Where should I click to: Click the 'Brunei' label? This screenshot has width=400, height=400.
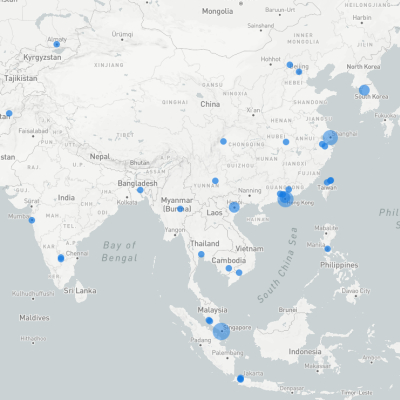[288, 310]
